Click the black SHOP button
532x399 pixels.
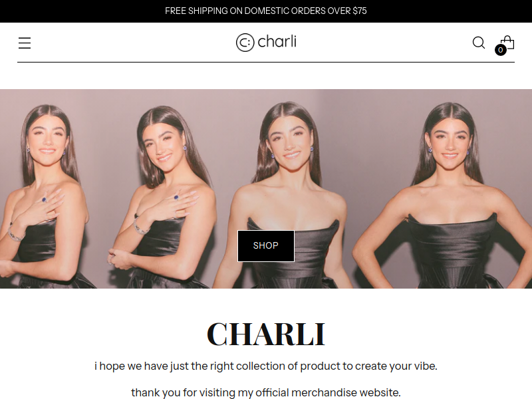265,245
